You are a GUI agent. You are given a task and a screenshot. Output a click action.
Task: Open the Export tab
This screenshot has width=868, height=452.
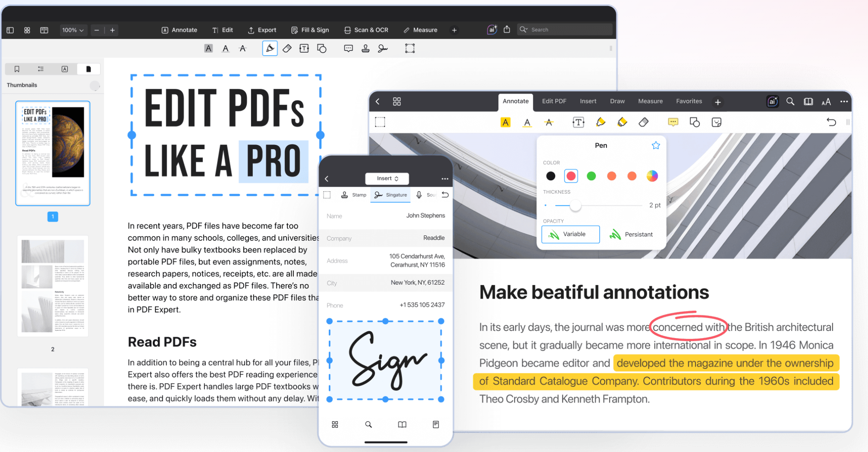click(x=262, y=30)
